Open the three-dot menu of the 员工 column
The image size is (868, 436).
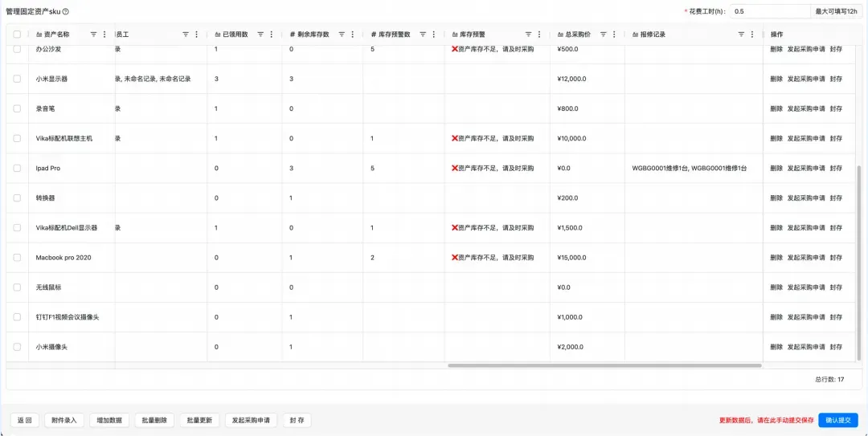click(x=197, y=35)
